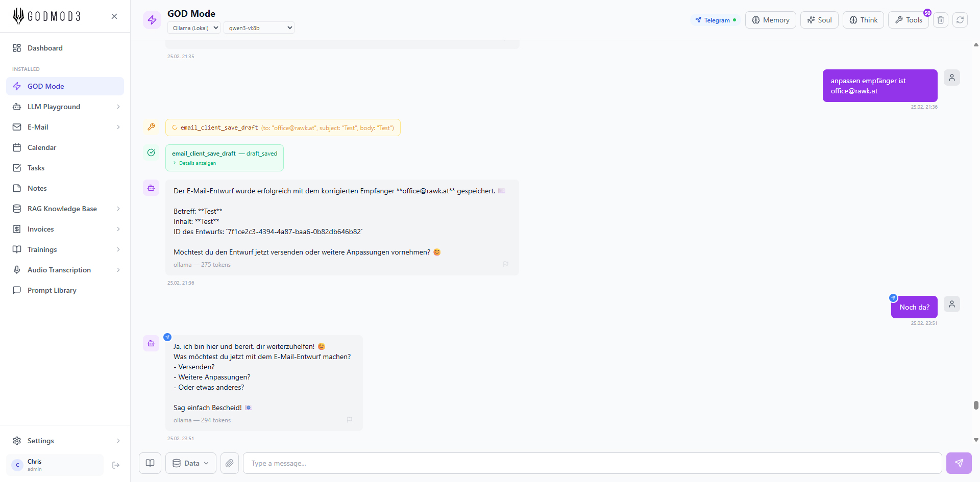Click the Soul button
The height and width of the screenshot is (482, 980).
[x=819, y=20]
